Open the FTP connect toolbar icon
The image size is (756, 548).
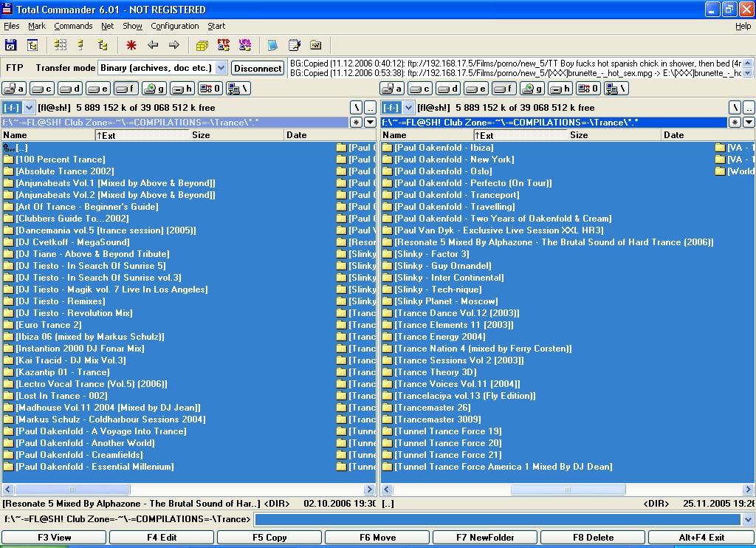tap(223, 45)
